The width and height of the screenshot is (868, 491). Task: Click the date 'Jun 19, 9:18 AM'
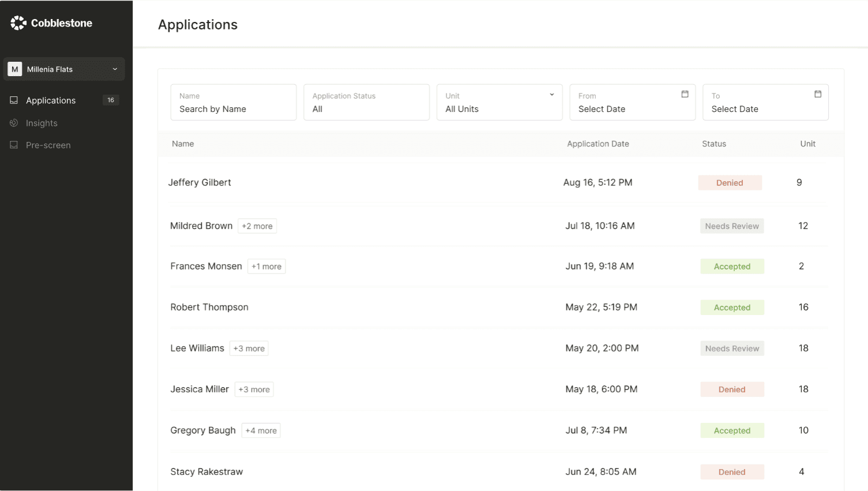[x=600, y=266]
